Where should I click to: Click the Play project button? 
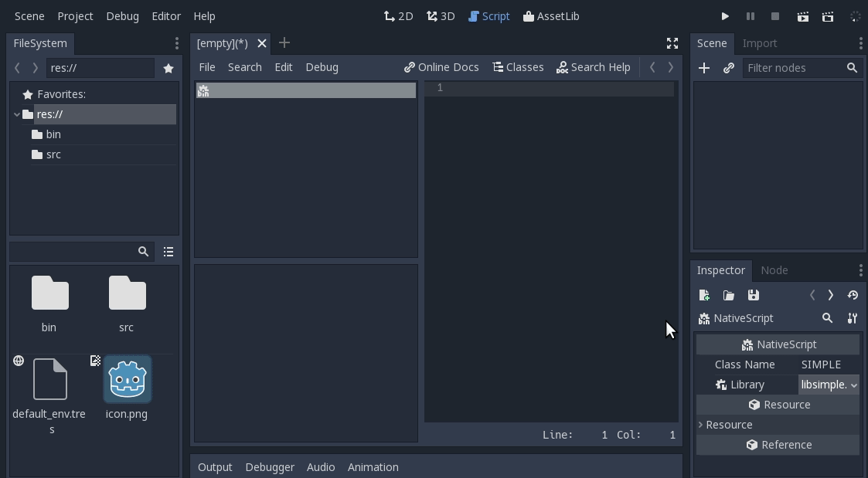point(725,16)
